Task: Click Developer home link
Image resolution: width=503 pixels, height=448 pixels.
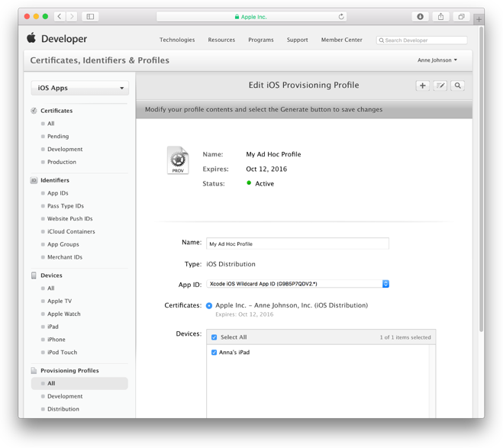Action: [x=64, y=39]
